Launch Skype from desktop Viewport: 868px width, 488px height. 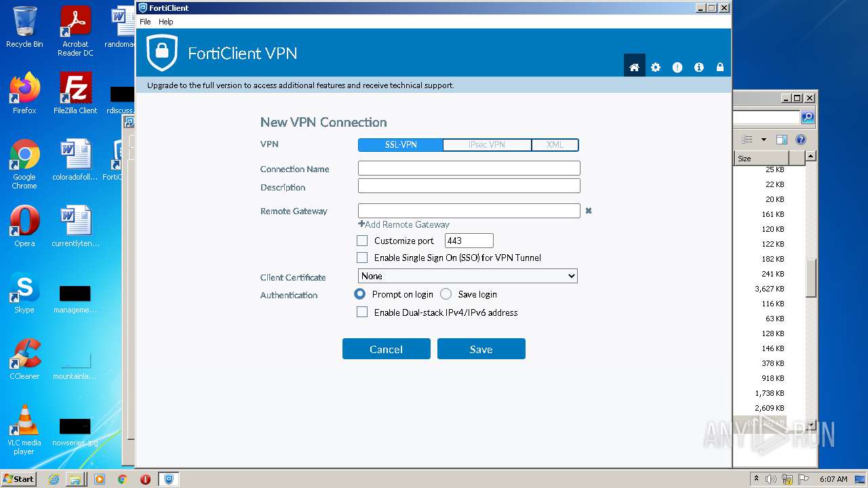pos(24,293)
